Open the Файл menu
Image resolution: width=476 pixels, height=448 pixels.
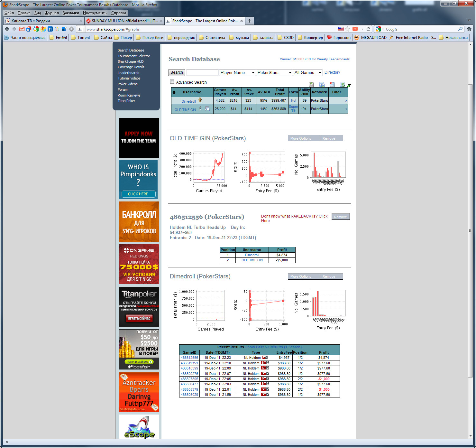[9, 13]
